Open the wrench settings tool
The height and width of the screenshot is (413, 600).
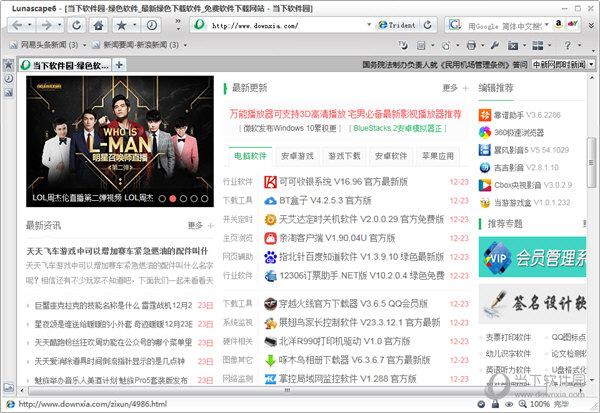tap(495, 46)
